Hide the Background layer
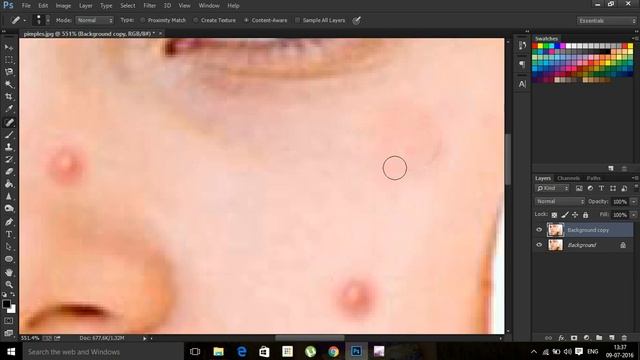Screen dimensions: 640x360 [539, 245]
